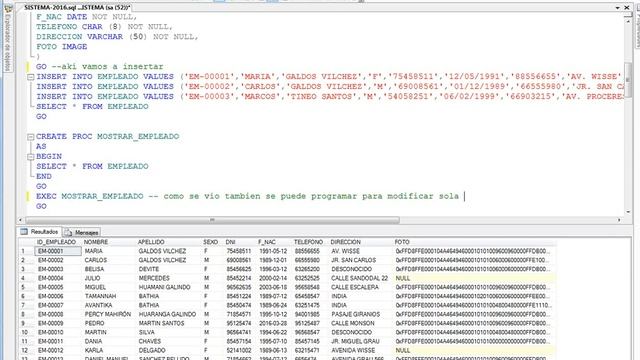Viewport: 640px width, 360px height.
Task: Click EXEC MOSTRAR_EMPLEADO line in editor
Action: click(x=247, y=196)
